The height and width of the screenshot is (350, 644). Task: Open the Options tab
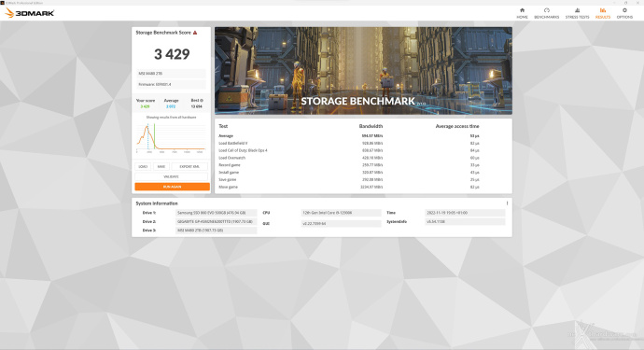tap(624, 13)
